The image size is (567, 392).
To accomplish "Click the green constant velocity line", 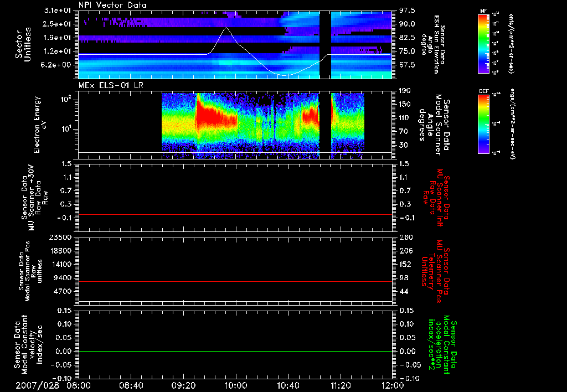I will click(x=235, y=351).
